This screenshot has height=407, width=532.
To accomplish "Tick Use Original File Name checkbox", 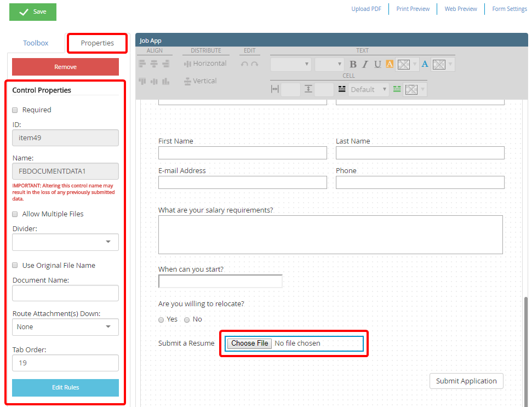I will pyautogui.click(x=15, y=266).
